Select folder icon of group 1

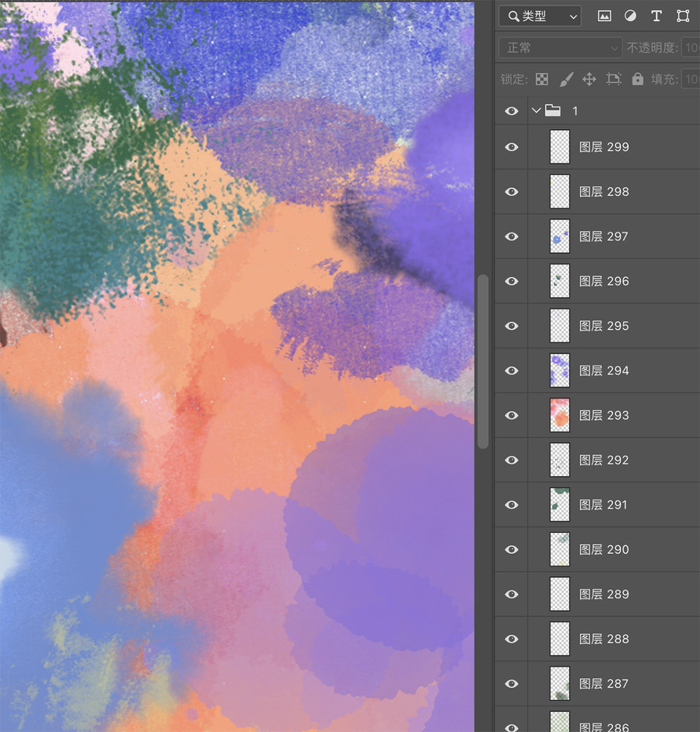553,110
